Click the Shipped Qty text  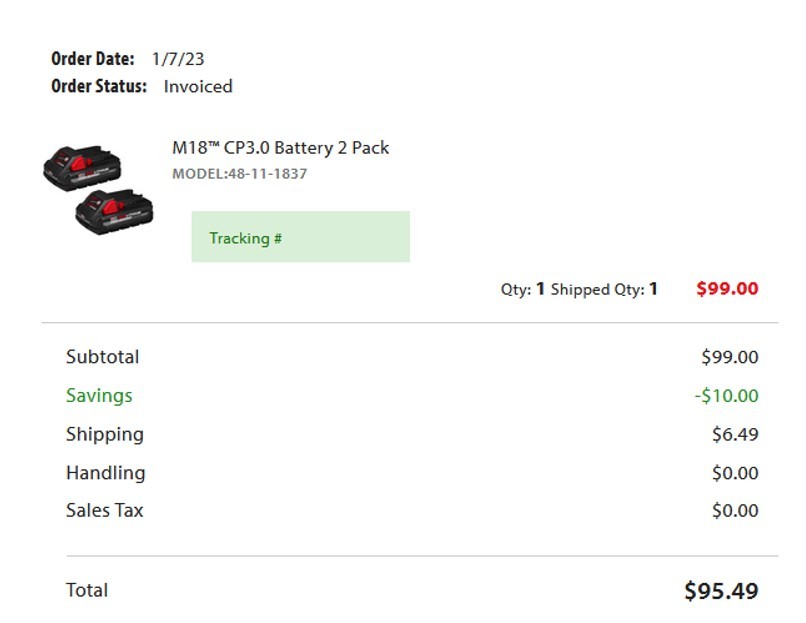coord(604,290)
